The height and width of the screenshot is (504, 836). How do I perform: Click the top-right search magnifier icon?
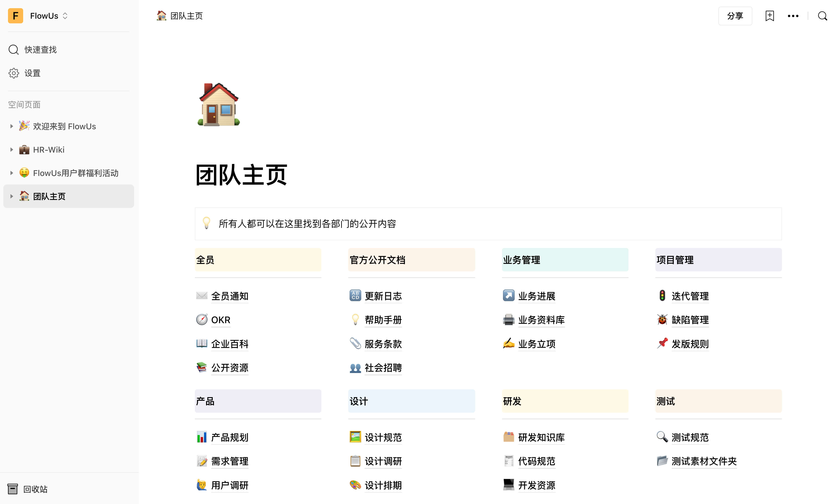pyautogui.click(x=822, y=16)
